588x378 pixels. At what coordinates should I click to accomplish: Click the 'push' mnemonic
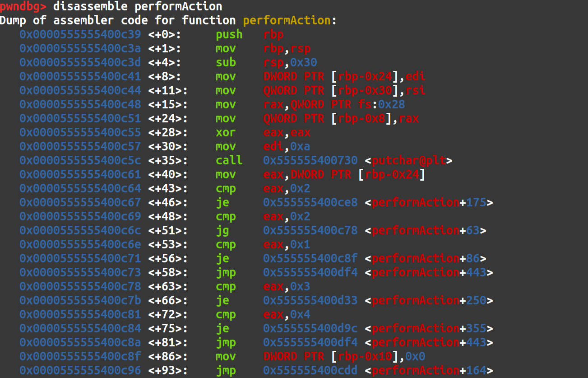(229, 34)
